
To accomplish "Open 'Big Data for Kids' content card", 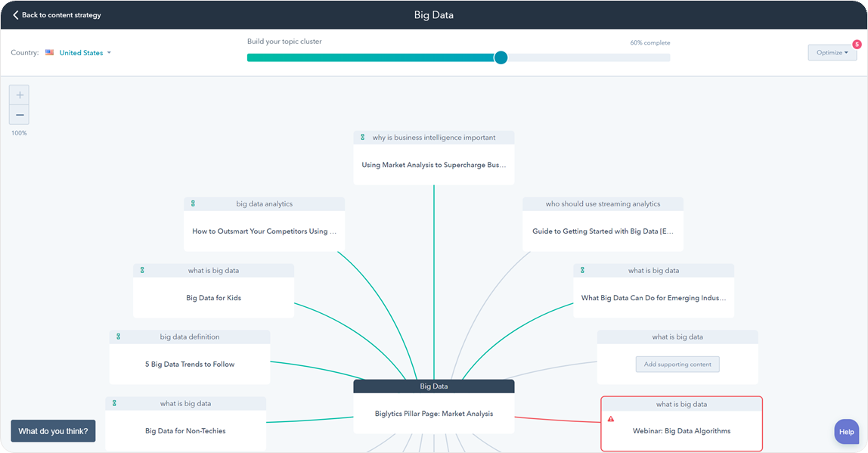I will click(213, 298).
